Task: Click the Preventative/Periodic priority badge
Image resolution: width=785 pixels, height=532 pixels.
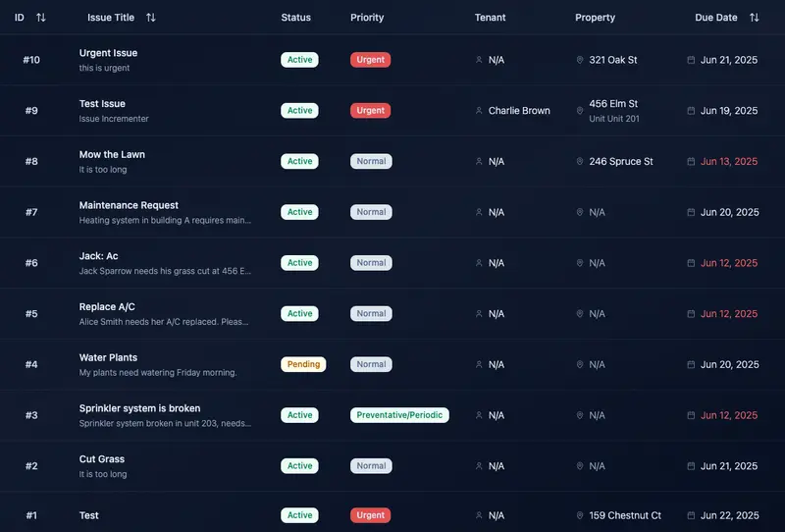Action: (399, 415)
